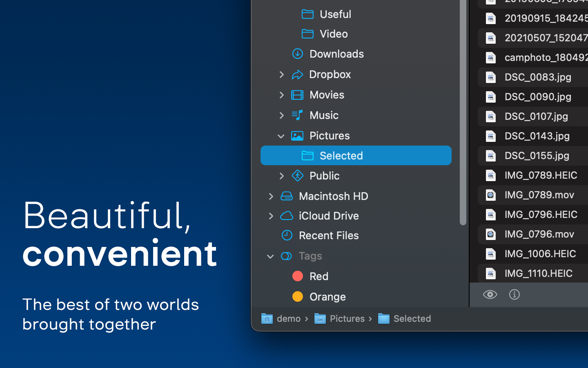The width and height of the screenshot is (588, 368).
Task: Collapse the Tags section
Action: click(270, 256)
